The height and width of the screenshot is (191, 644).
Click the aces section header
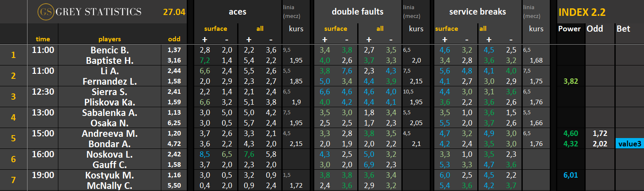237,12
